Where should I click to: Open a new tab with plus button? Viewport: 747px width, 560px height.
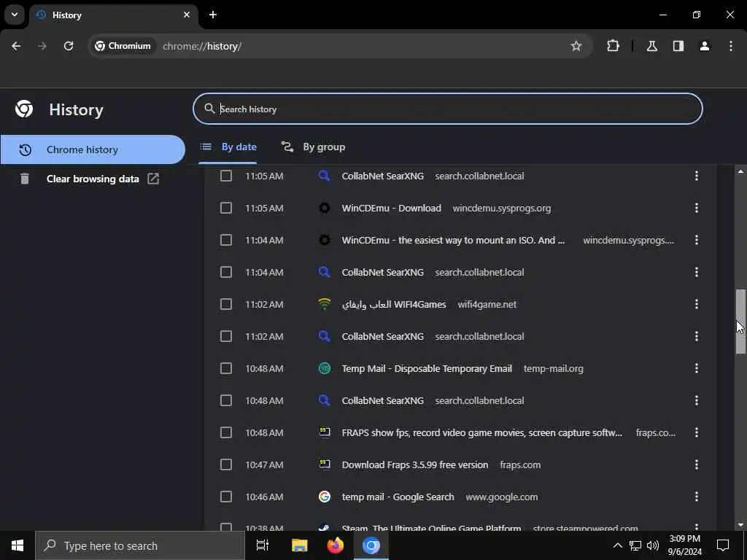point(213,15)
